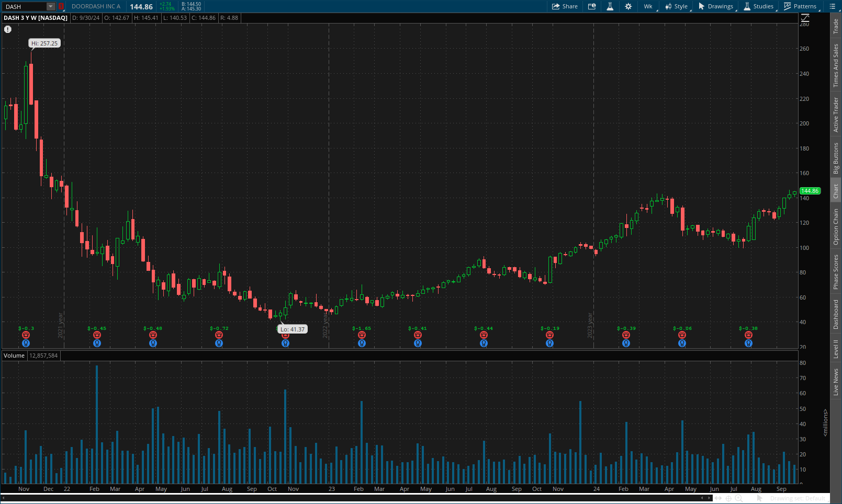The height and width of the screenshot is (504, 842).
Task: Click the Share chart icon
Action: [565, 6]
